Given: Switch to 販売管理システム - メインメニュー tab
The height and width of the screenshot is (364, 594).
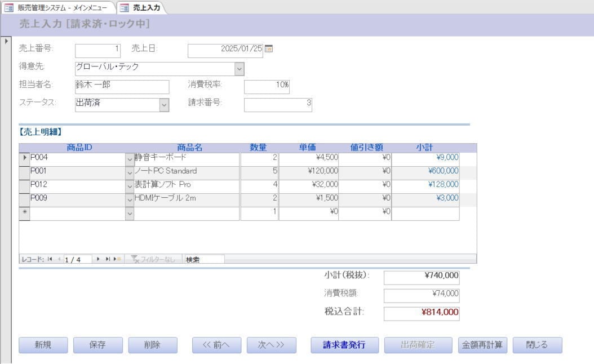Looking at the screenshot, I should point(59,7).
